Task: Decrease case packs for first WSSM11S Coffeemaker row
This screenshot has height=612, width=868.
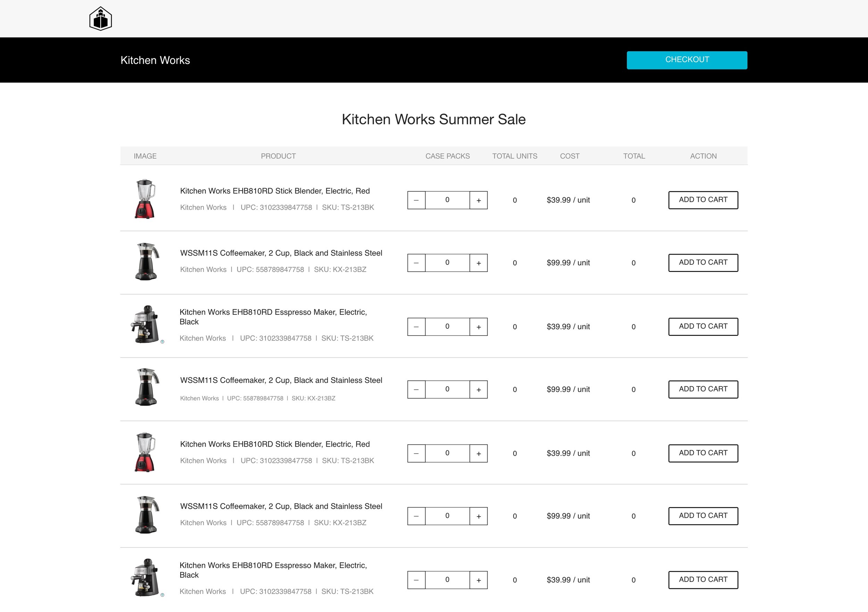Action: click(416, 263)
